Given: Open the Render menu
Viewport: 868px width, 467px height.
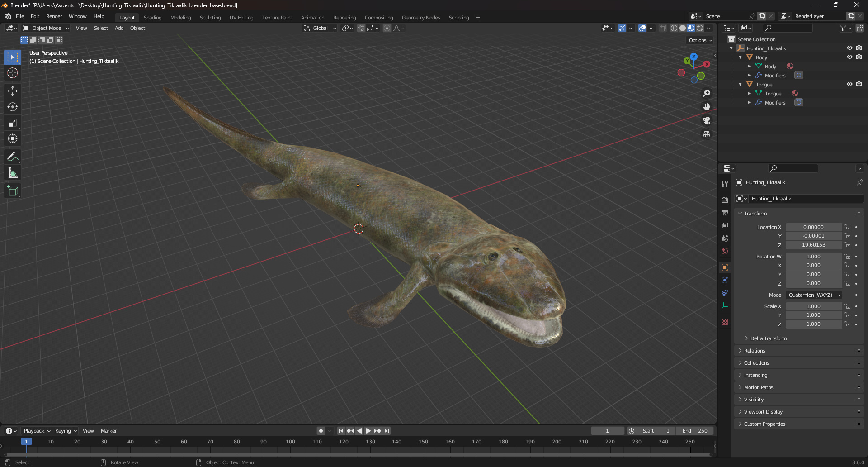Looking at the screenshot, I should [54, 16].
